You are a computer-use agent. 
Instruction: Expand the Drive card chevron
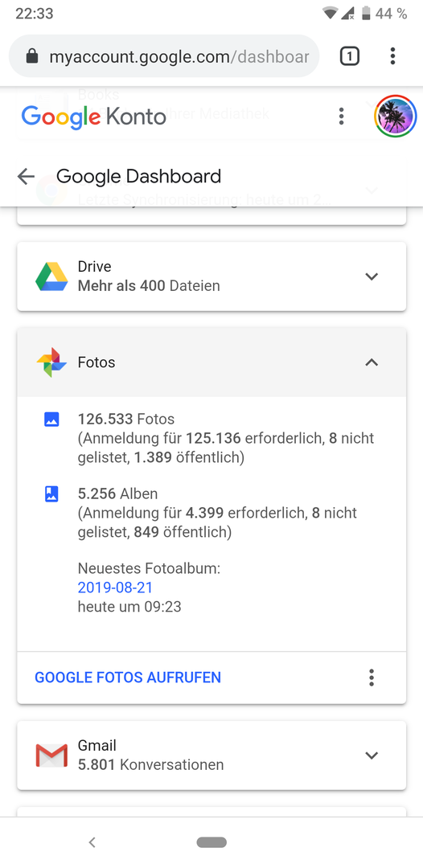click(x=372, y=276)
